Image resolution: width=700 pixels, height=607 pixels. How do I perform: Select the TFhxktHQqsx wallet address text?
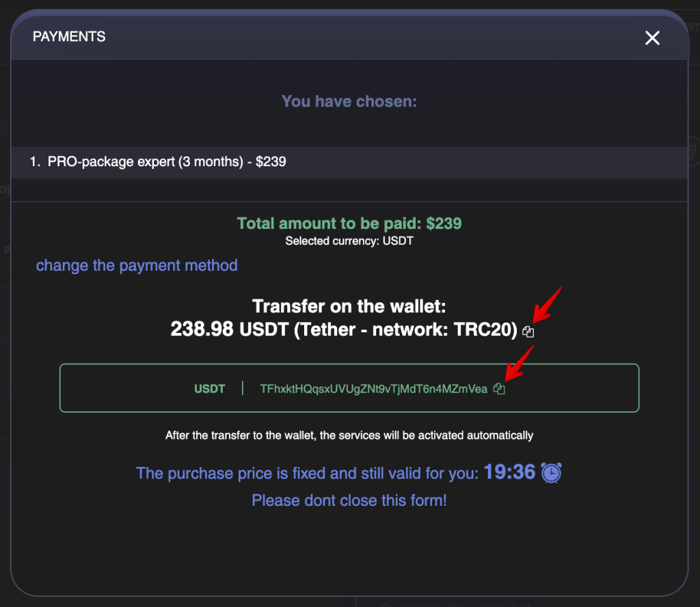click(x=374, y=389)
